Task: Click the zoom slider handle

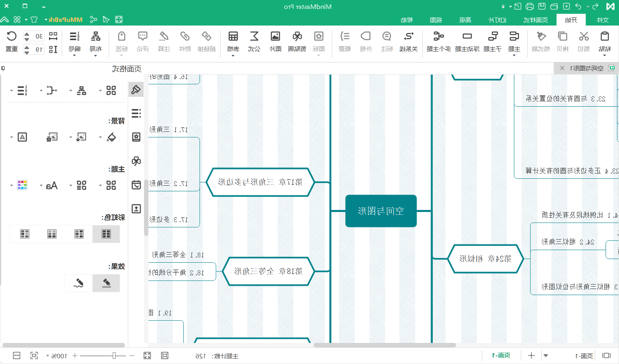Action: (114, 355)
